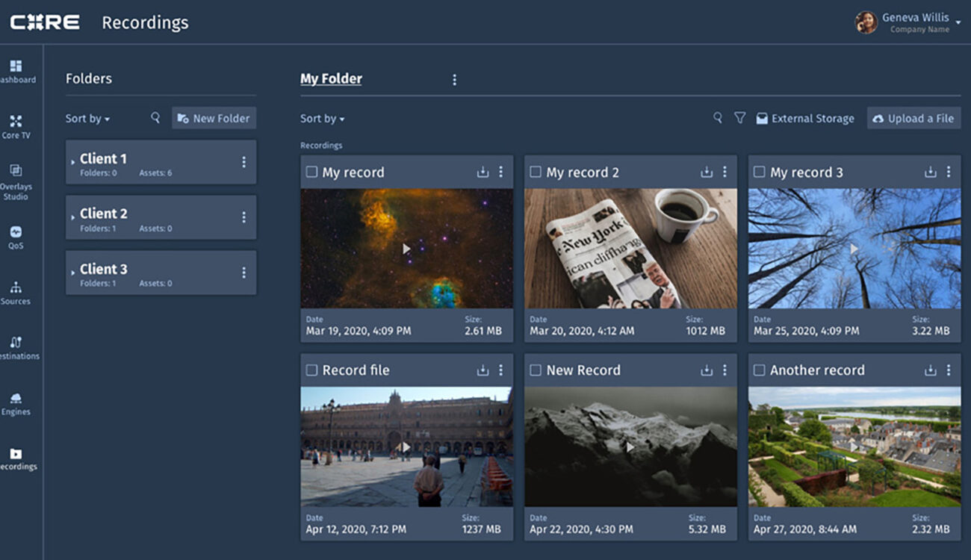971x560 pixels.
Task: Tick the Record file checkbox
Action: point(311,370)
